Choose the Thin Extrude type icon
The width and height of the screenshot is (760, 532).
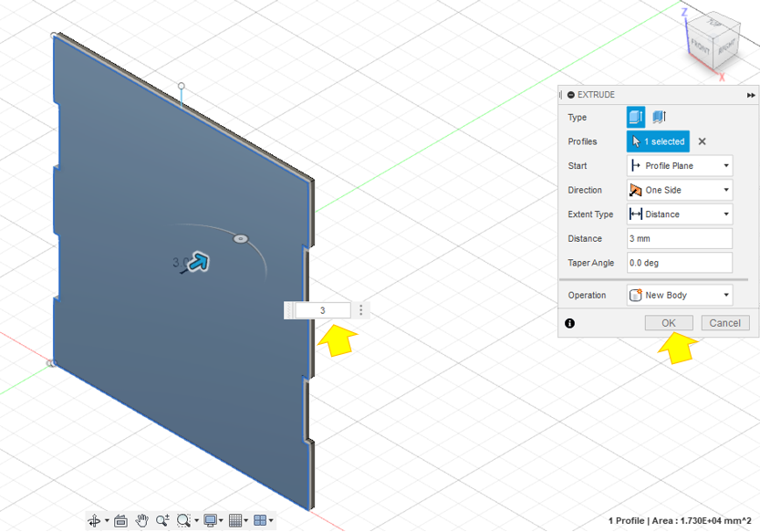click(x=659, y=117)
